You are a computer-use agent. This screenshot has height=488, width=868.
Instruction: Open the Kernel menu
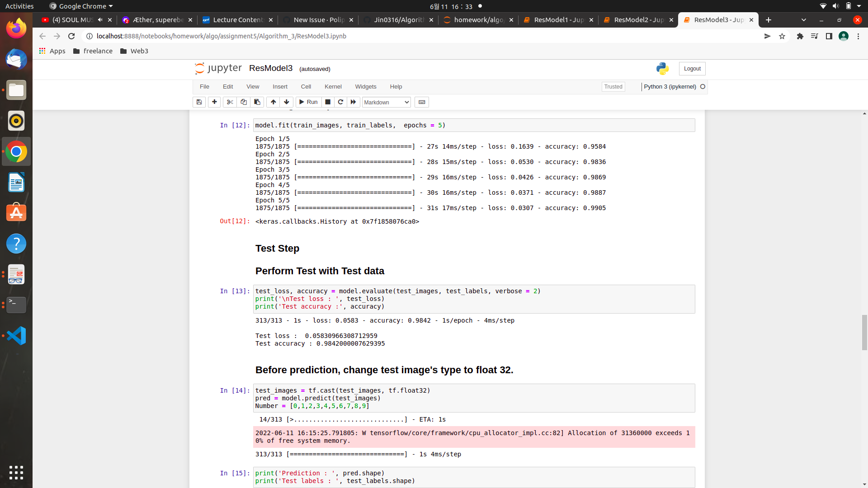(x=333, y=87)
